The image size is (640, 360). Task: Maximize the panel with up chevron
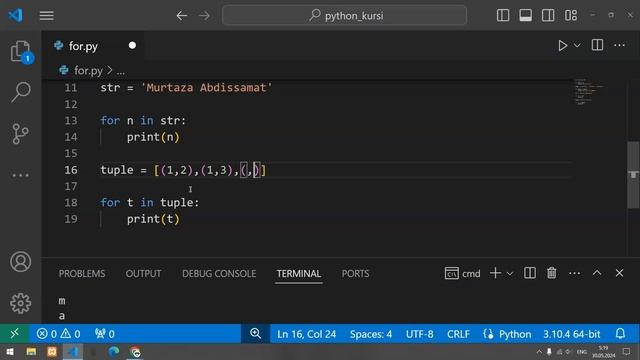(x=597, y=273)
